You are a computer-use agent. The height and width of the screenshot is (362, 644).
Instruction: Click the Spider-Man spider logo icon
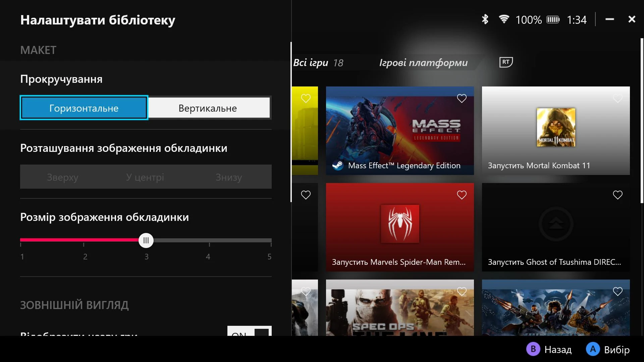tap(400, 224)
